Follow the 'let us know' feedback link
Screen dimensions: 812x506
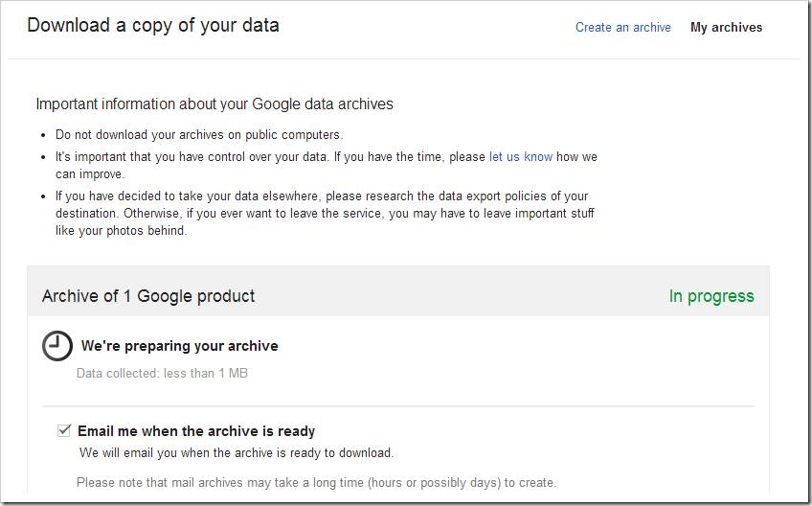point(521,156)
